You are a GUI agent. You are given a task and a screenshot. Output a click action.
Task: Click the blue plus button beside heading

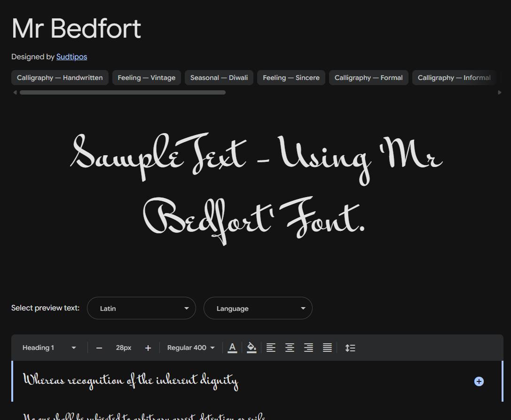[x=479, y=381]
